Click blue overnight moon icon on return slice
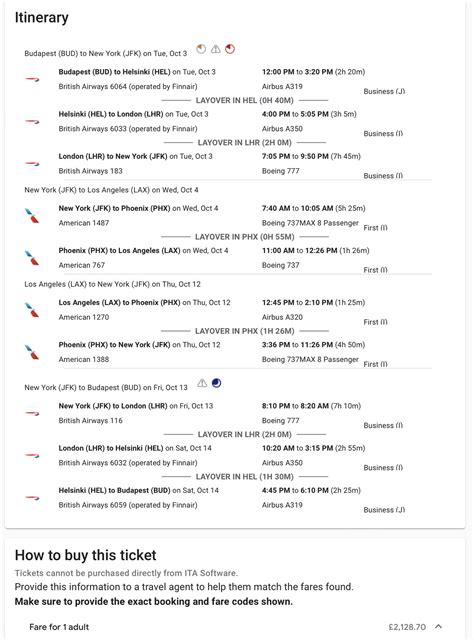This screenshot has height=640, width=474. [216, 383]
